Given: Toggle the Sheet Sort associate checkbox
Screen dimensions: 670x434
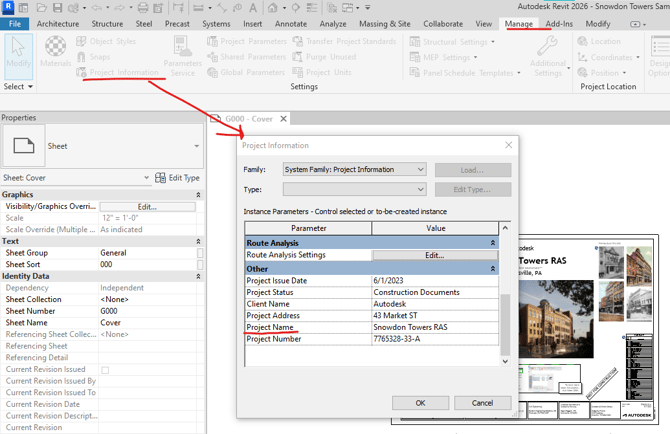Looking at the screenshot, I should tap(200, 264).
